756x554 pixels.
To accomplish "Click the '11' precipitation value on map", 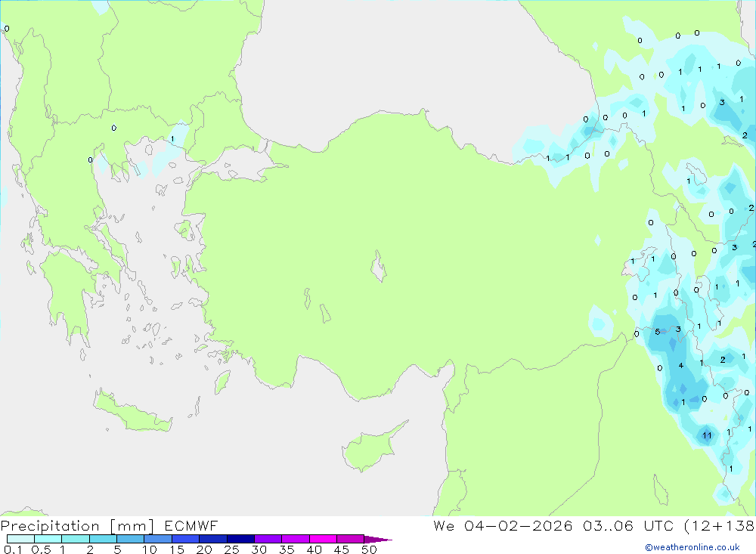I will [x=707, y=436].
